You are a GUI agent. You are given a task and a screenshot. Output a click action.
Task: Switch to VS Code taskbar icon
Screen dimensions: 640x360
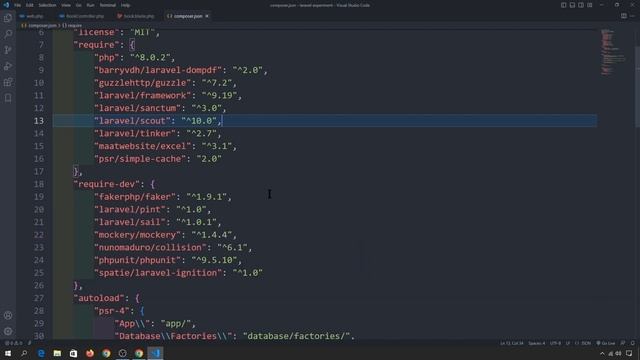pos(156,353)
